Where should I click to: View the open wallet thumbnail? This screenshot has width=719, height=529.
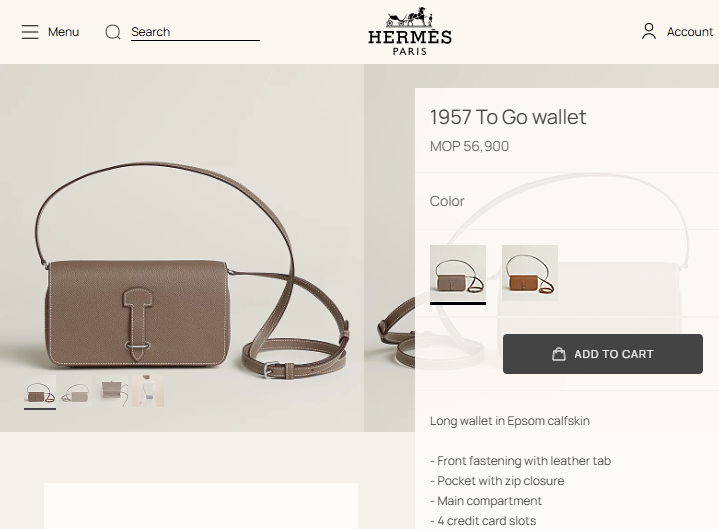pos(112,391)
